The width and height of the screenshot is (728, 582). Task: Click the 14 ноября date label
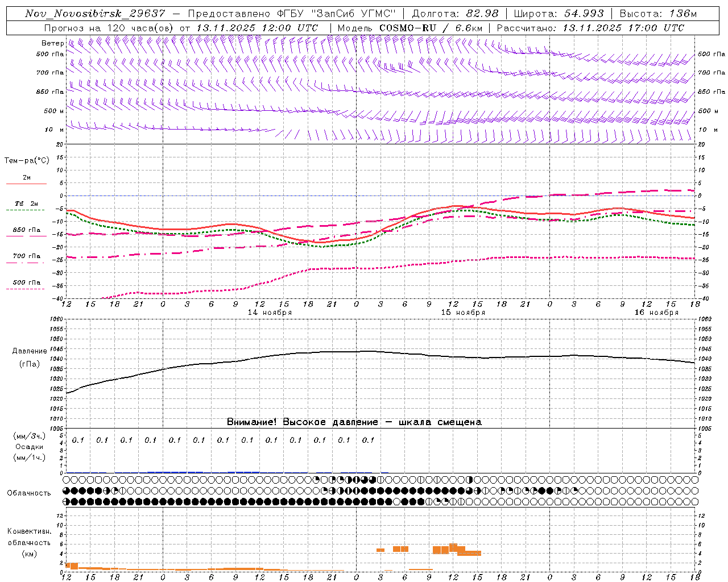pos(270,313)
